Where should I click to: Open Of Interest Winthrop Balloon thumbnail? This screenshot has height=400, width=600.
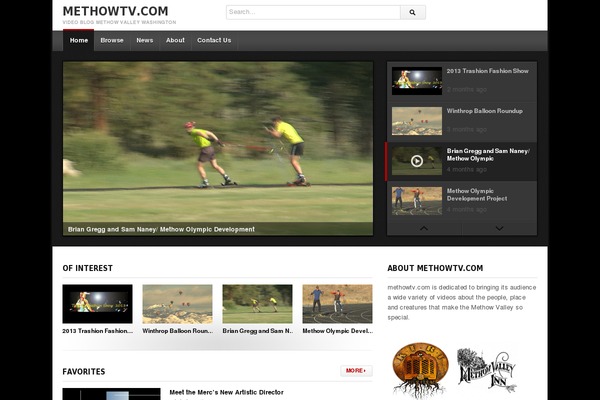pos(177,304)
